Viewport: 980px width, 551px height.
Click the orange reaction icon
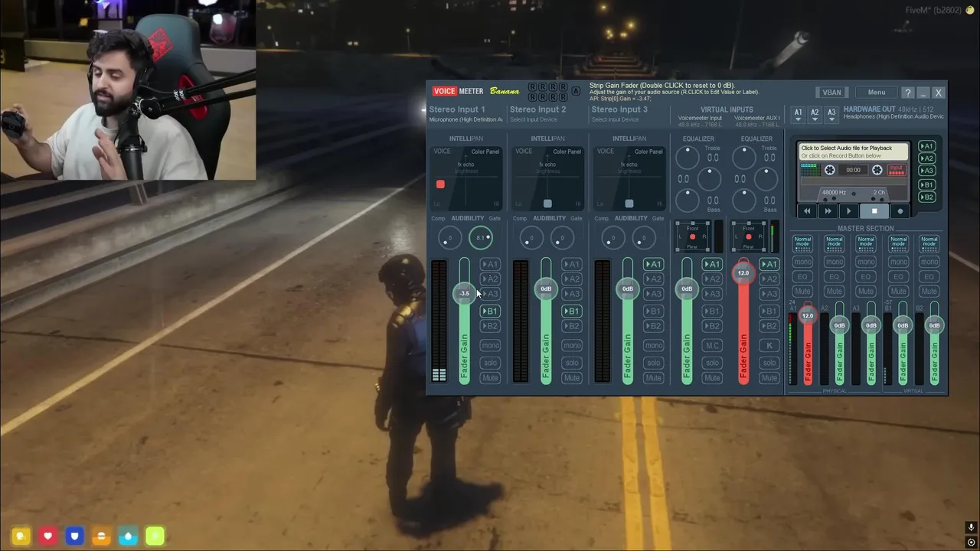[101, 536]
